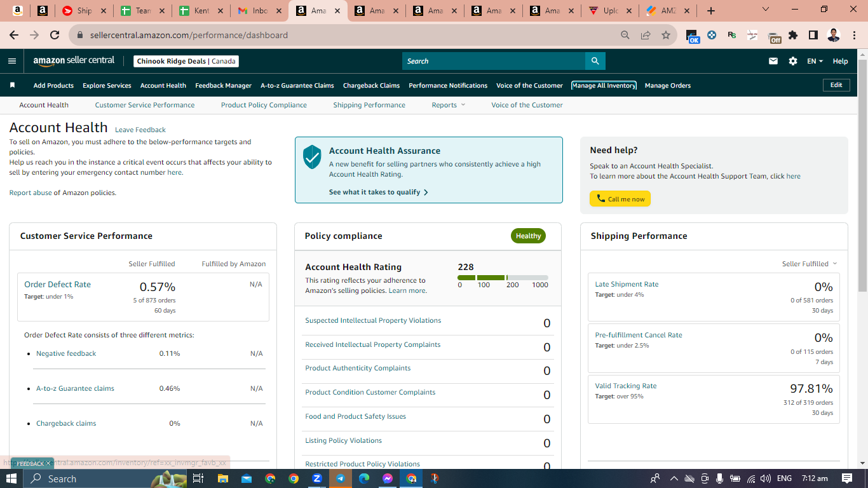The width and height of the screenshot is (868, 488).
Task: Open the Mail app on the taskbar
Action: pyautogui.click(x=246, y=478)
